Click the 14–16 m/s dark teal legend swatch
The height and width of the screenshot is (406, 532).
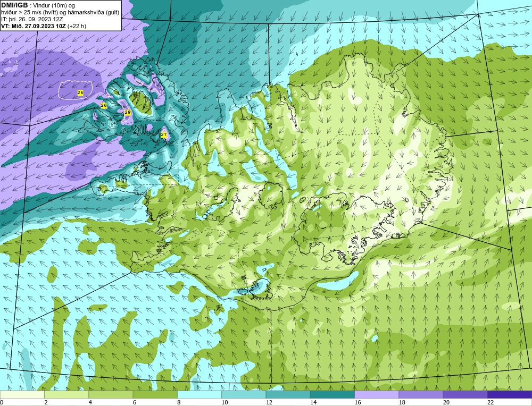point(332,394)
